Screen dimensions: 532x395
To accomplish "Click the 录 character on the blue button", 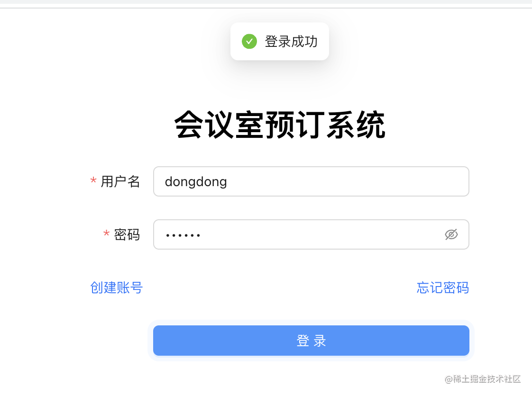I will pyautogui.click(x=320, y=341).
